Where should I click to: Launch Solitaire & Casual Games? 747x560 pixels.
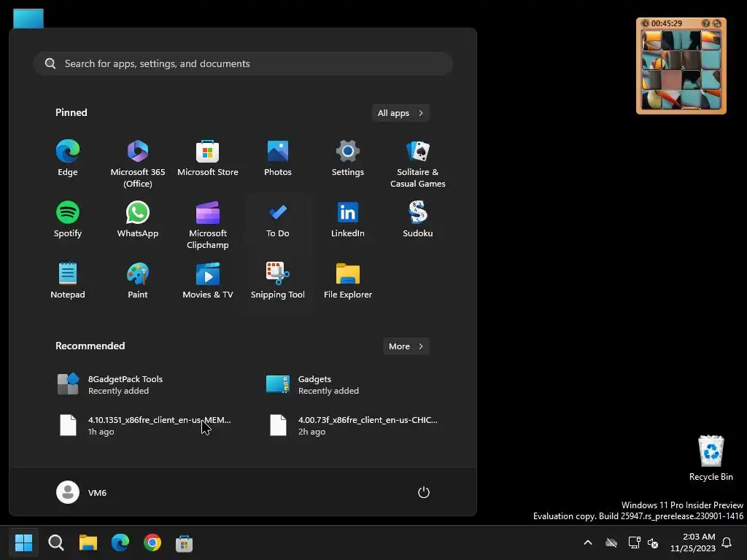(x=418, y=163)
